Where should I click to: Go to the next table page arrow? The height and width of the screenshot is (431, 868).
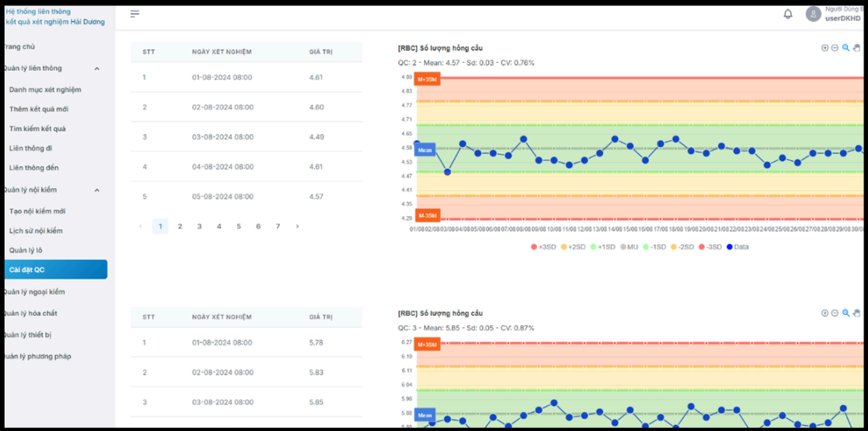point(297,226)
